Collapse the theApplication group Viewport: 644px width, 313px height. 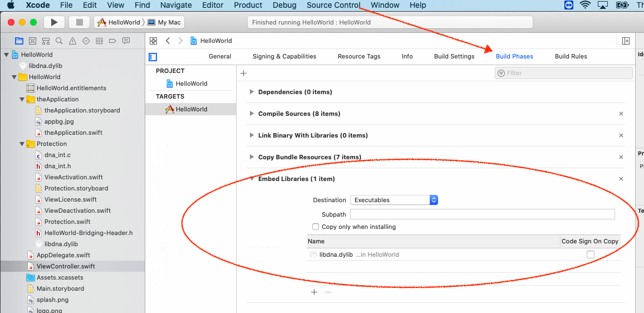(x=22, y=99)
